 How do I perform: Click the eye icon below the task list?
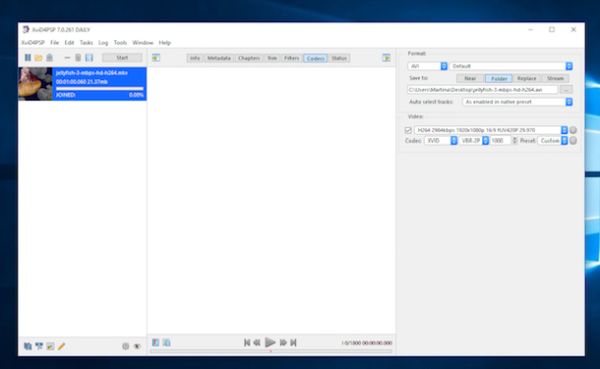coord(137,346)
